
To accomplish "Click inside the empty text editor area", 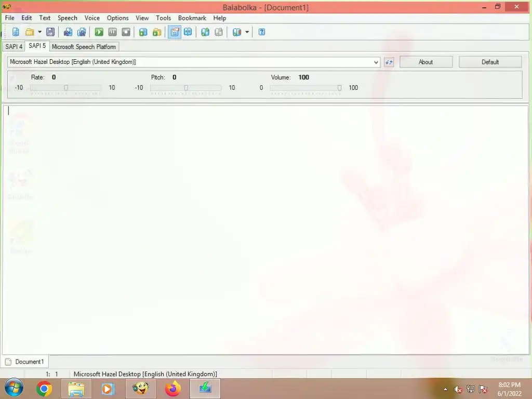I will click(x=265, y=230).
